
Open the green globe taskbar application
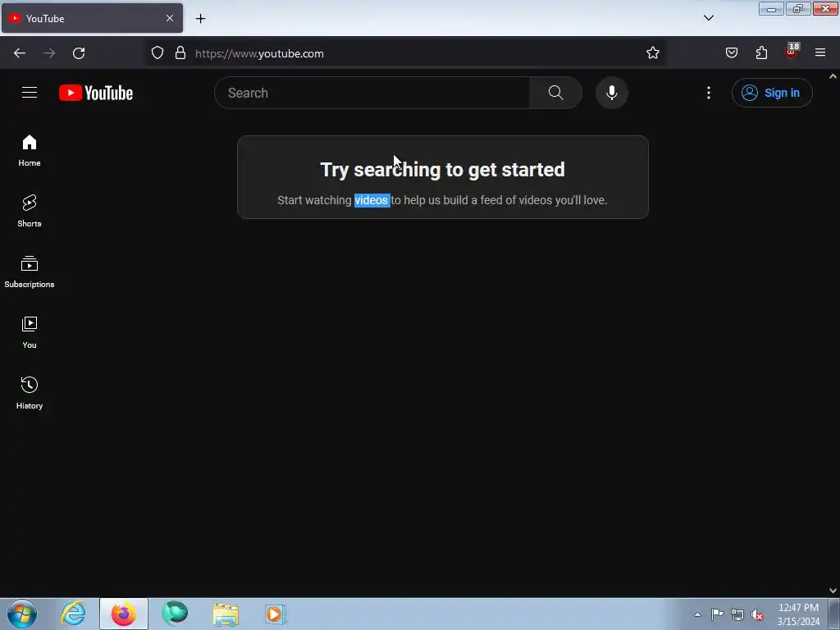(x=175, y=614)
